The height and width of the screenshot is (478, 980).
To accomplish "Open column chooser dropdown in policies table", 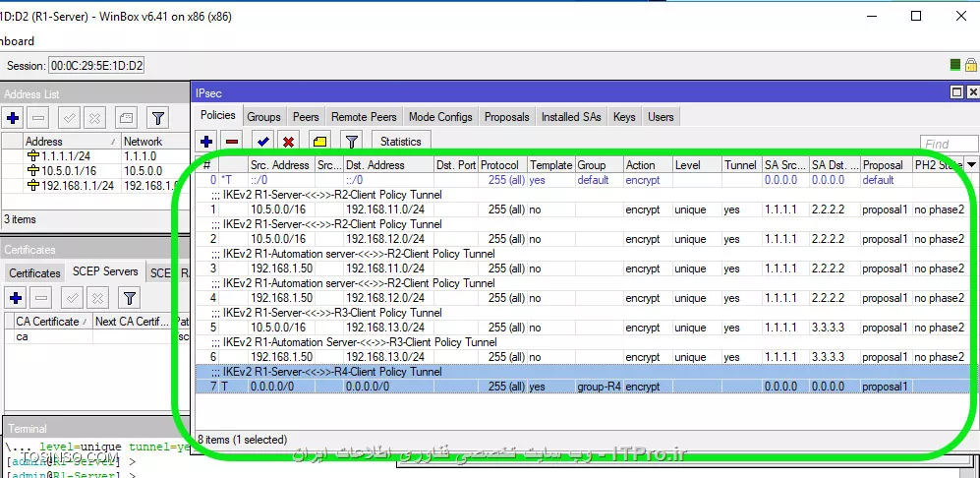I will [x=971, y=164].
